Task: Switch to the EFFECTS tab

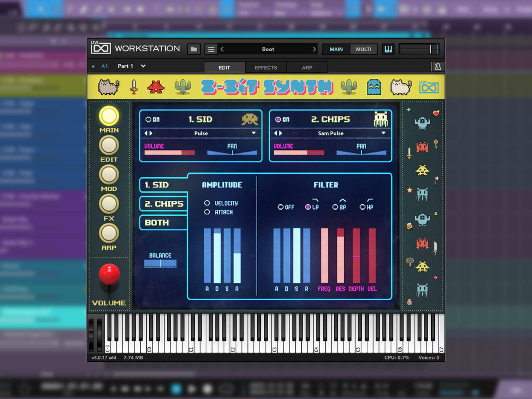Action: (x=265, y=67)
